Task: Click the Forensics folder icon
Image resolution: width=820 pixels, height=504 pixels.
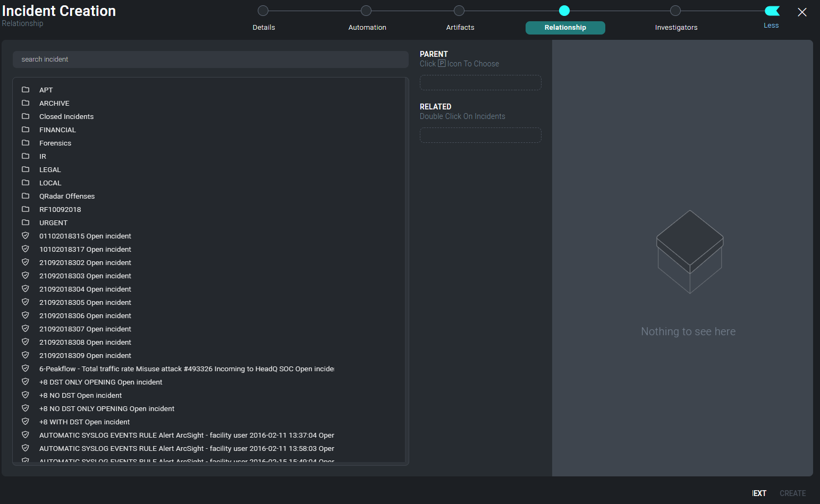Action: (26, 143)
